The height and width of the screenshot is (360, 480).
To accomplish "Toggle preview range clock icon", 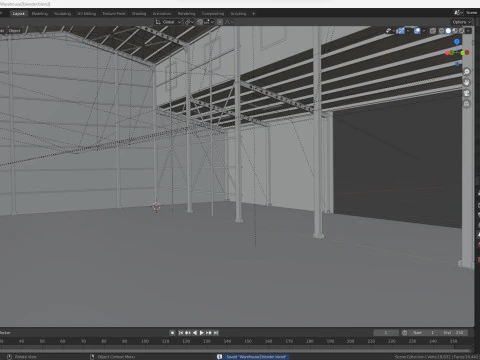I will click(x=404, y=333).
